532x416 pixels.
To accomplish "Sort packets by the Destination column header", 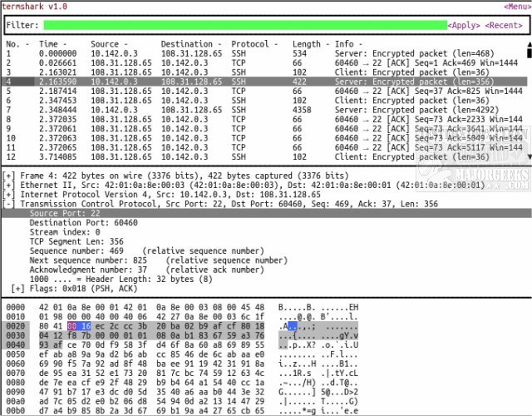I will (191, 44).
